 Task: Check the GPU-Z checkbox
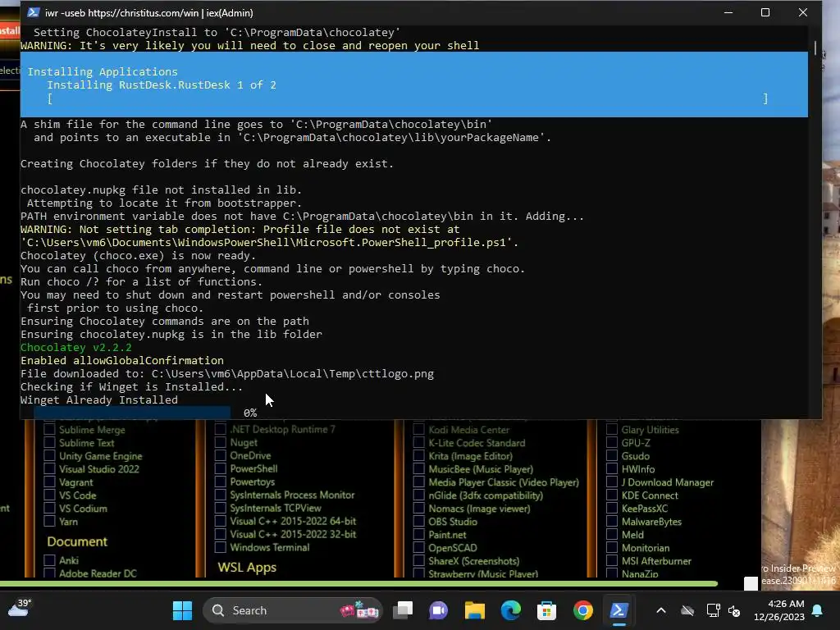tap(612, 442)
